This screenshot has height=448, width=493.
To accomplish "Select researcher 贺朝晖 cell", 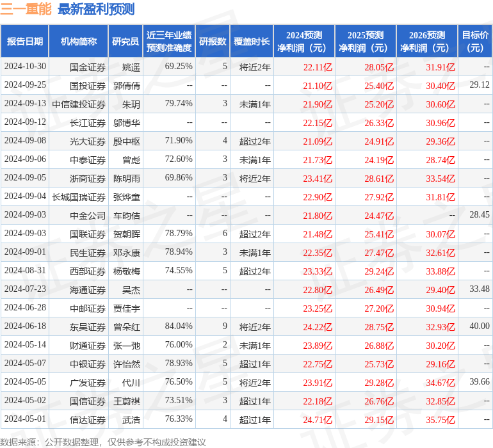I will tap(127, 234).
